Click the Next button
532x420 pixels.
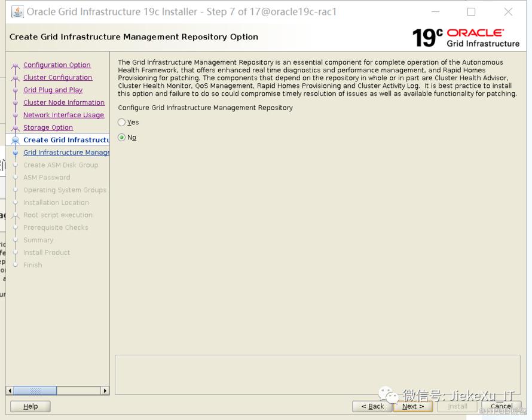[x=413, y=406]
